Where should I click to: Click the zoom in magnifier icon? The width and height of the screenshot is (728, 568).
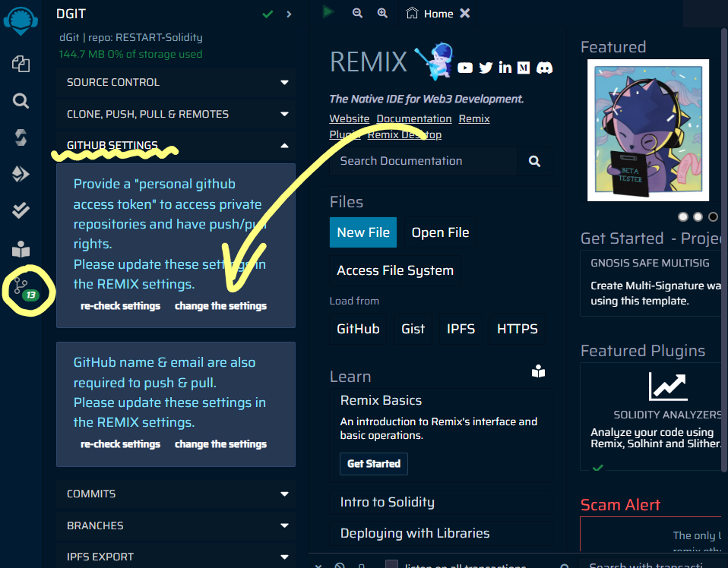click(382, 13)
